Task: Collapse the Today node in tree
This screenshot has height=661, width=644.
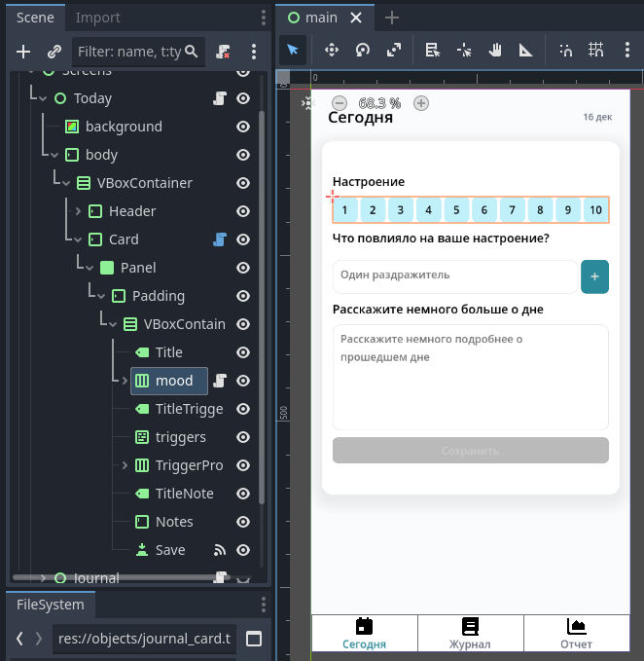Action: pyautogui.click(x=43, y=98)
